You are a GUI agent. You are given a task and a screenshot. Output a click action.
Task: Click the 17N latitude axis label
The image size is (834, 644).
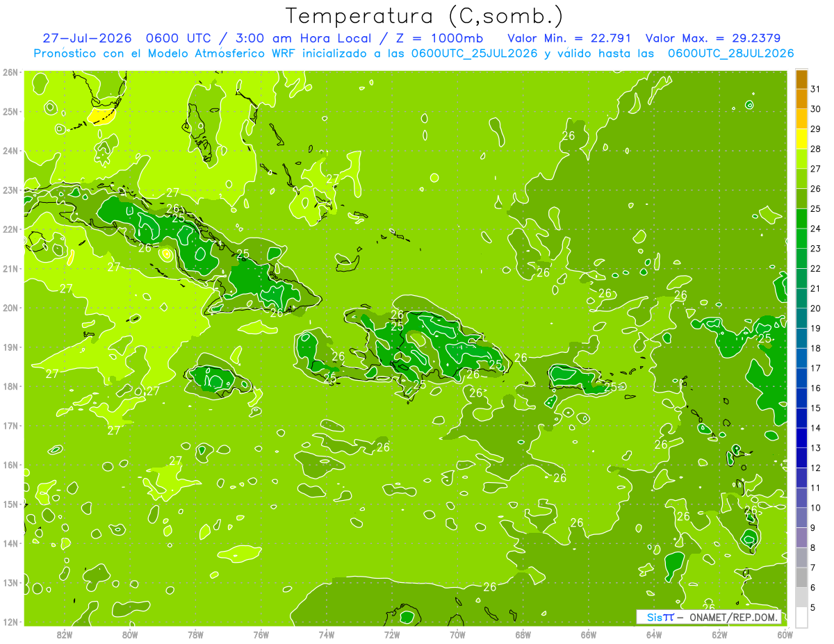coord(11,425)
